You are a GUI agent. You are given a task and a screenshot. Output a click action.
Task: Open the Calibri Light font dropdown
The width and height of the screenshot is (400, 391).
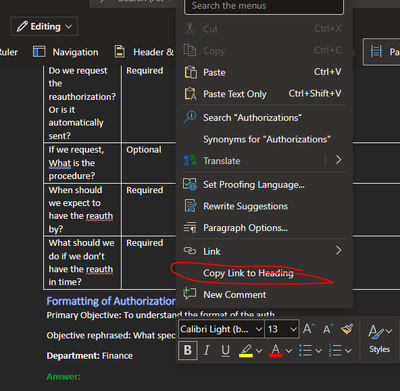[x=222, y=329]
